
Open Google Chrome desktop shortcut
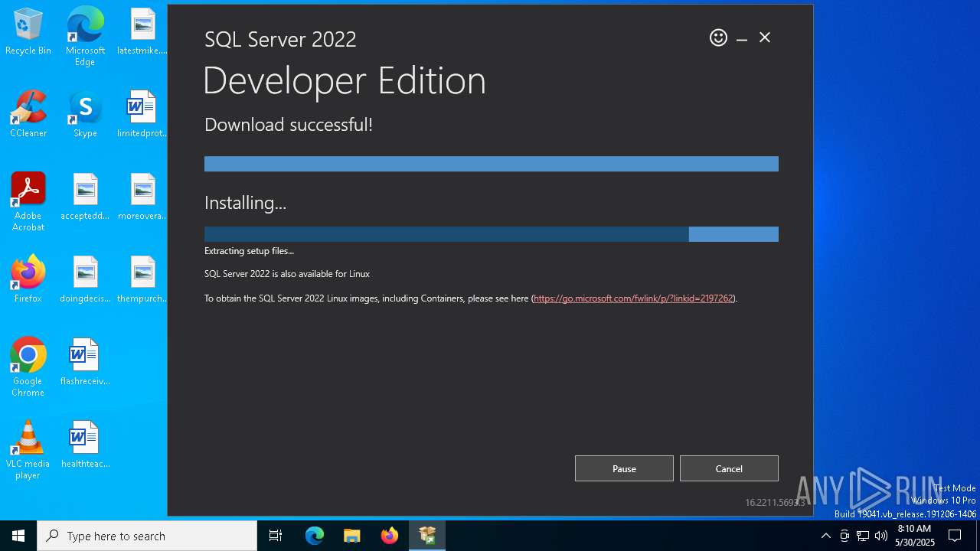pyautogui.click(x=28, y=367)
